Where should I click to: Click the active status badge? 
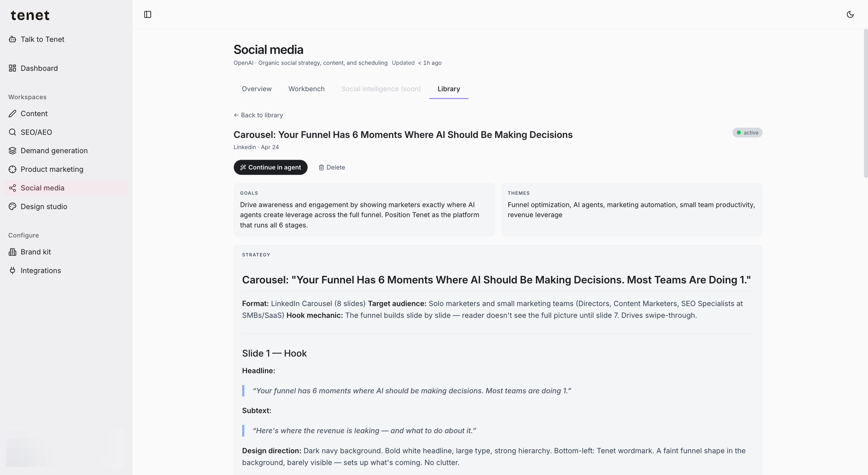coord(747,133)
